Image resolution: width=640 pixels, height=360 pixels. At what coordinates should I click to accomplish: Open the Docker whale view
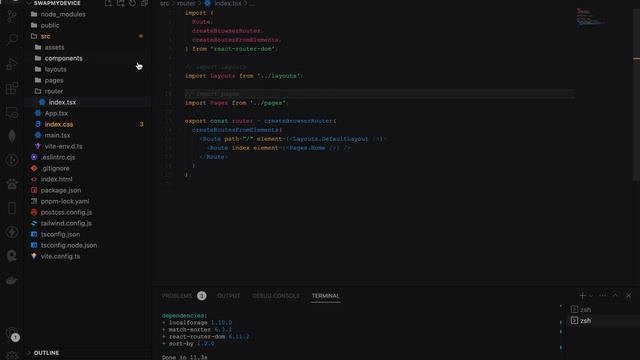tap(12, 280)
